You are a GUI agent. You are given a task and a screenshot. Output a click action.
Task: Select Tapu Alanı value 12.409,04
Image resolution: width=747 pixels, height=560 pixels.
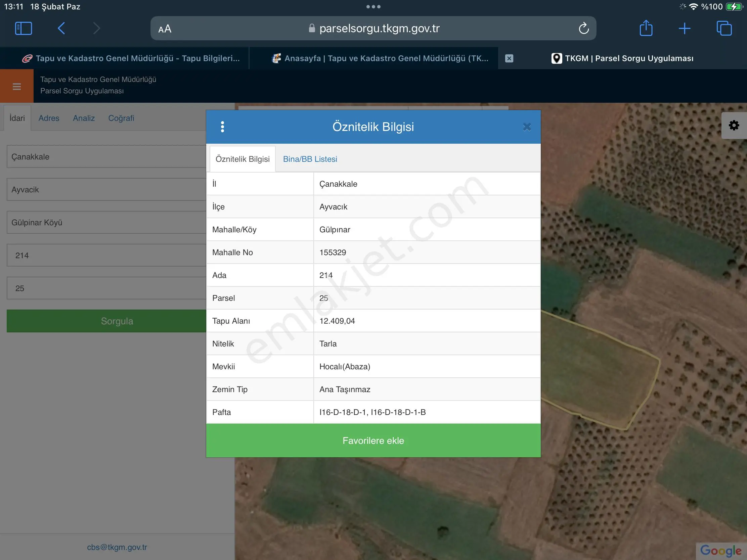pos(337,321)
